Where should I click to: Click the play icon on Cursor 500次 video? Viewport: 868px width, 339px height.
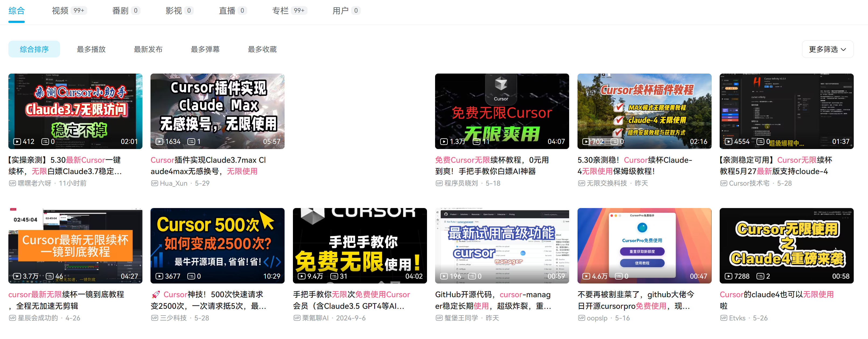[x=159, y=276]
